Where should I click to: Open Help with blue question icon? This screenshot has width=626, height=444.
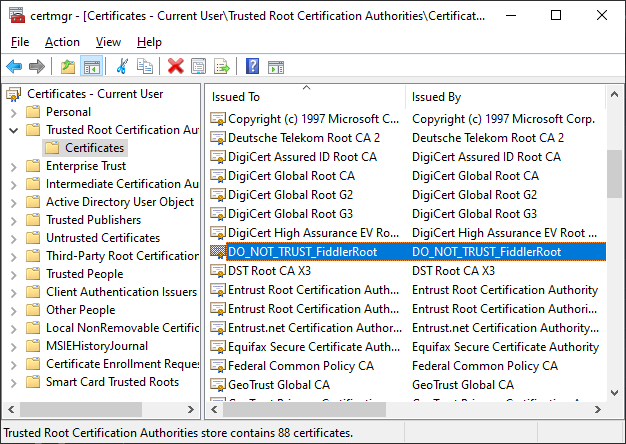point(253,67)
